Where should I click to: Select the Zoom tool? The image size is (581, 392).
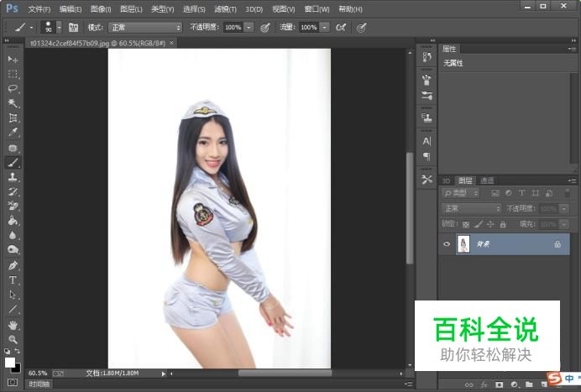coord(13,339)
